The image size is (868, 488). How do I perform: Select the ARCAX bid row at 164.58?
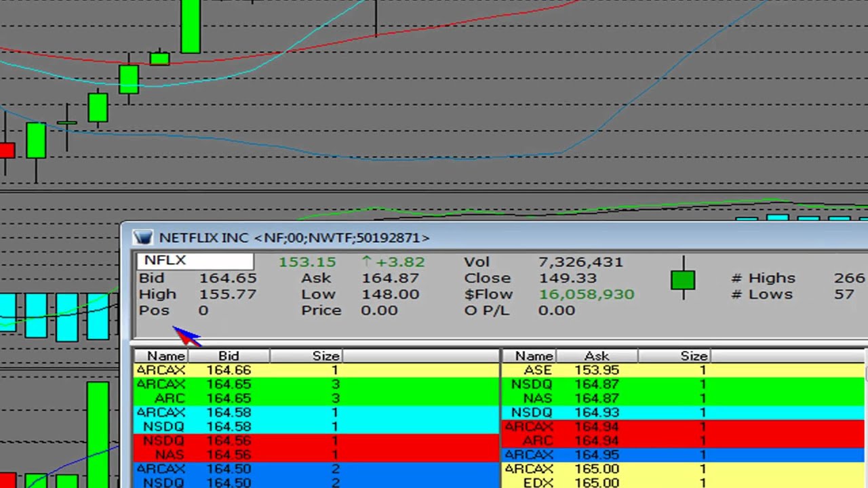pyautogui.click(x=316, y=413)
